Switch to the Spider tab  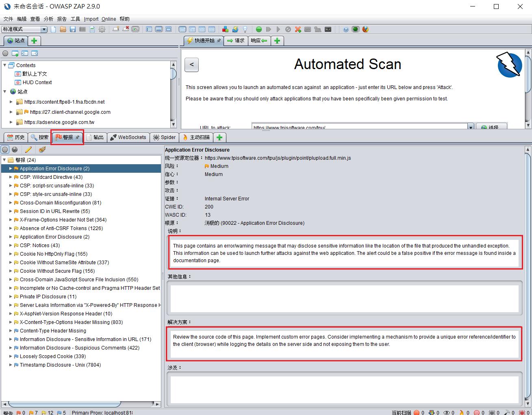point(164,137)
